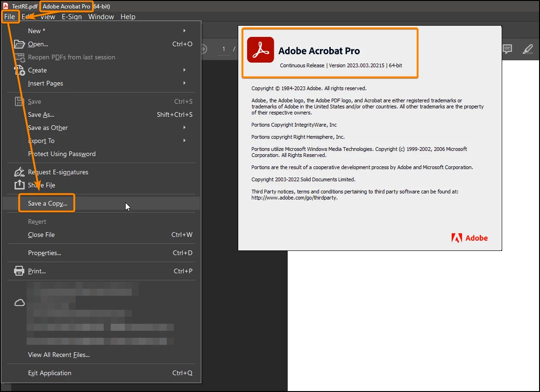Expand the Export To submenu arrow
The width and height of the screenshot is (540, 392).
[185, 141]
